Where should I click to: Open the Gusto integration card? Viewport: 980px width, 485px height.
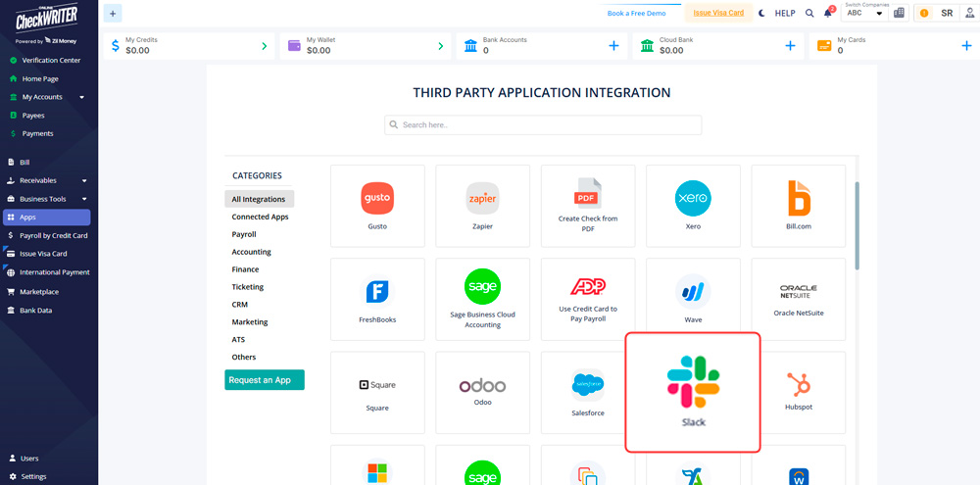(377, 206)
